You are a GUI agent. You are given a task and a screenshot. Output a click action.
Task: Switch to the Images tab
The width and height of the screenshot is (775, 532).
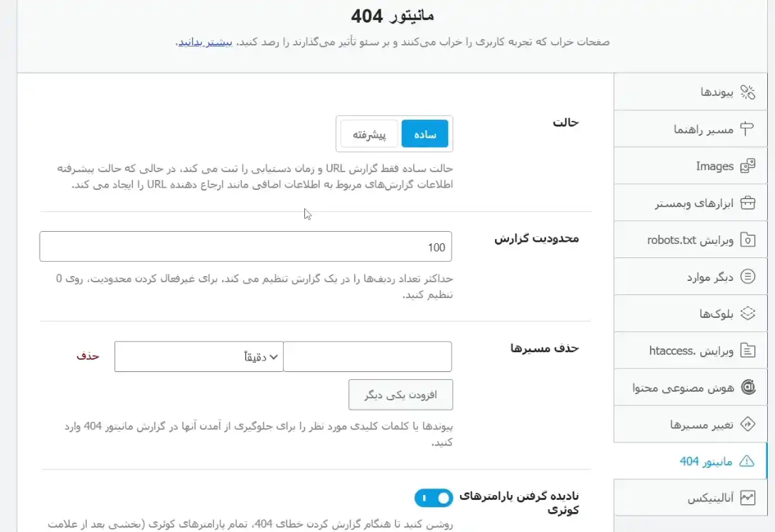(690, 166)
